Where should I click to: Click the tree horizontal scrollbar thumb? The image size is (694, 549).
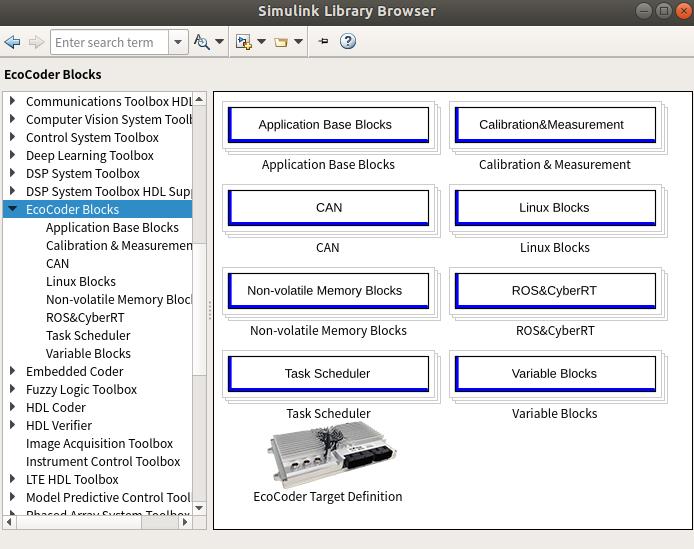[x=79, y=522]
